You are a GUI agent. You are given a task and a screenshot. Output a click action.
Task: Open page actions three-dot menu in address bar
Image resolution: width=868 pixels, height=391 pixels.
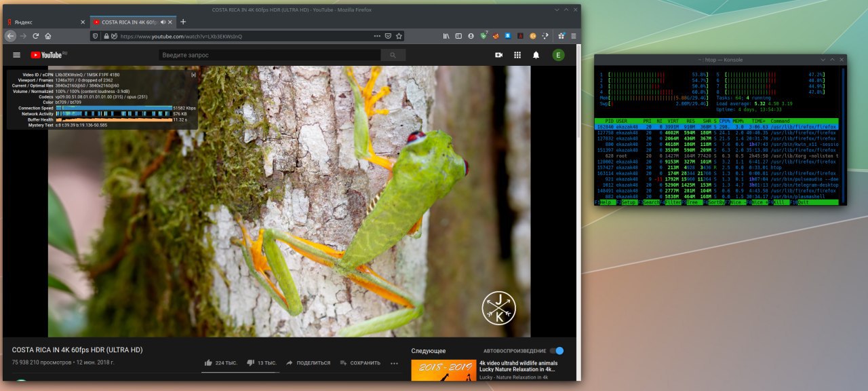tap(377, 36)
